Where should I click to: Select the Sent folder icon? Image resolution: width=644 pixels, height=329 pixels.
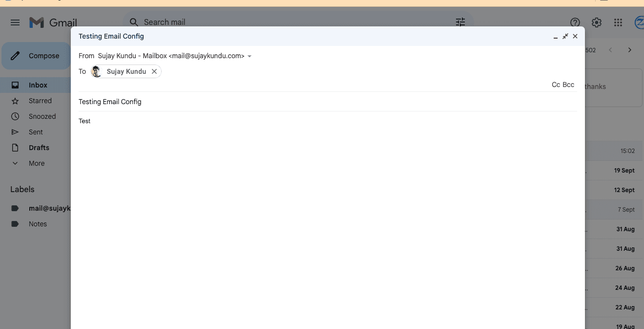(x=15, y=132)
